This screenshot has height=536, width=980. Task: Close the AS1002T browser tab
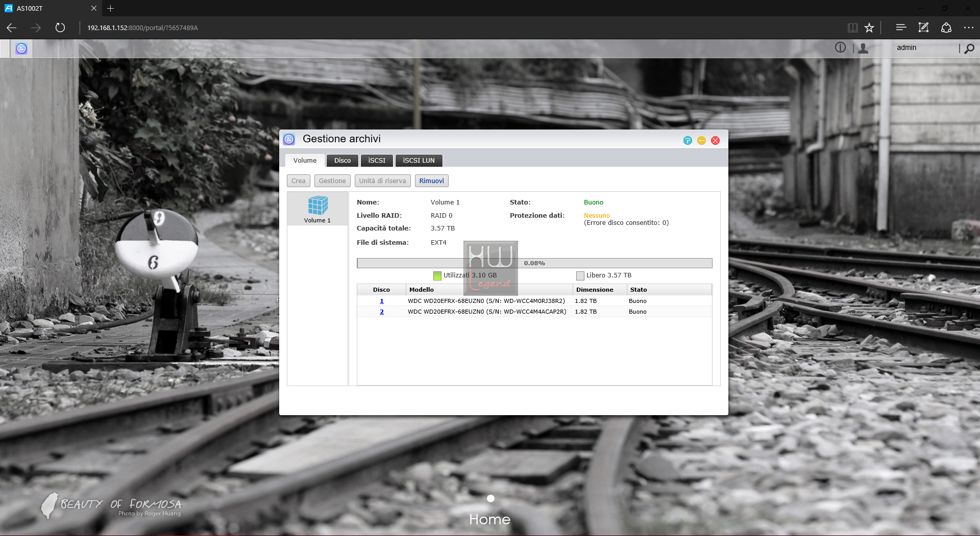click(x=93, y=8)
